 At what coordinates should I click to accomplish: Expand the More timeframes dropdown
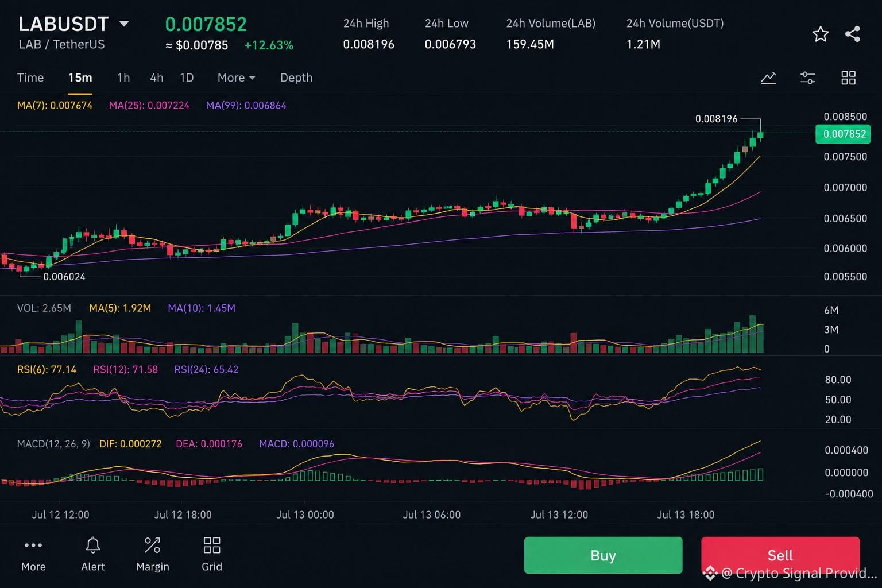[x=236, y=78]
